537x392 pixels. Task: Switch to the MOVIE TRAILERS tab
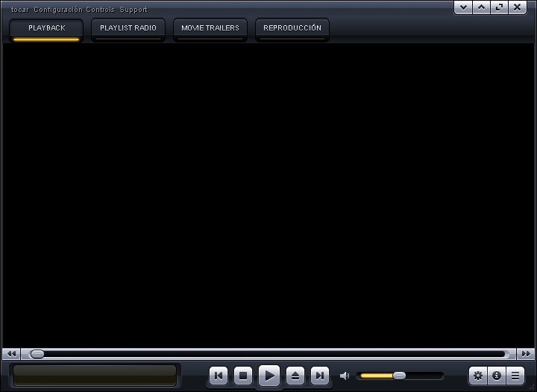[x=210, y=31]
